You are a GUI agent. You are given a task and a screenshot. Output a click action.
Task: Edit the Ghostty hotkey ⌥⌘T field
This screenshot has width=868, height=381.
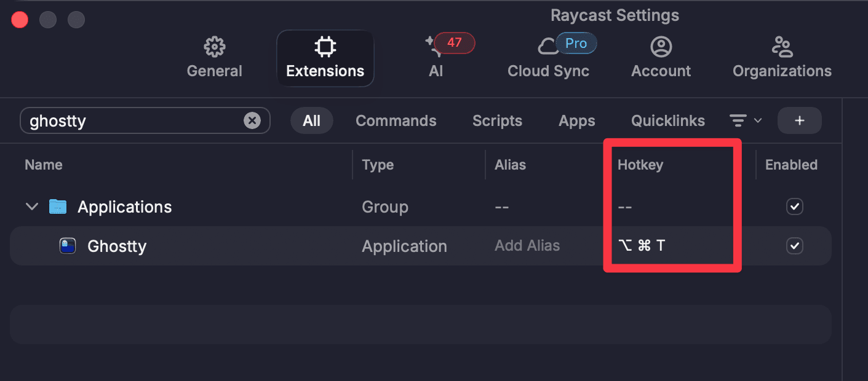click(x=642, y=246)
